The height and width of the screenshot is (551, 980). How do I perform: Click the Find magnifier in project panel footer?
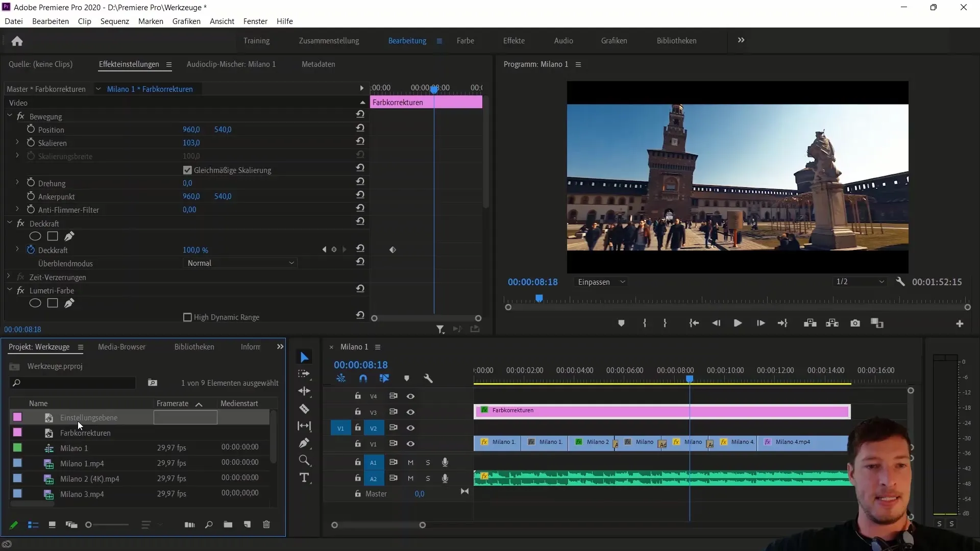[209, 524]
